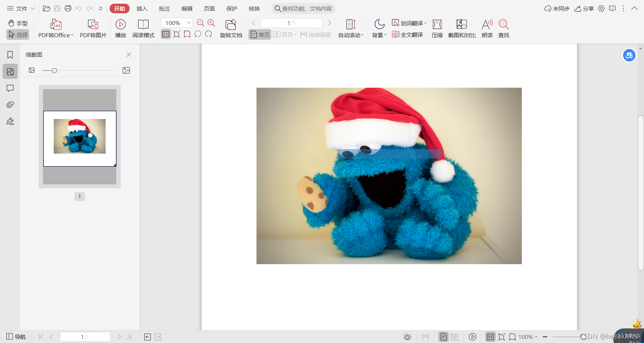Switch to the 开始 tab
The height and width of the screenshot is (343, 644).
[120, 8]
